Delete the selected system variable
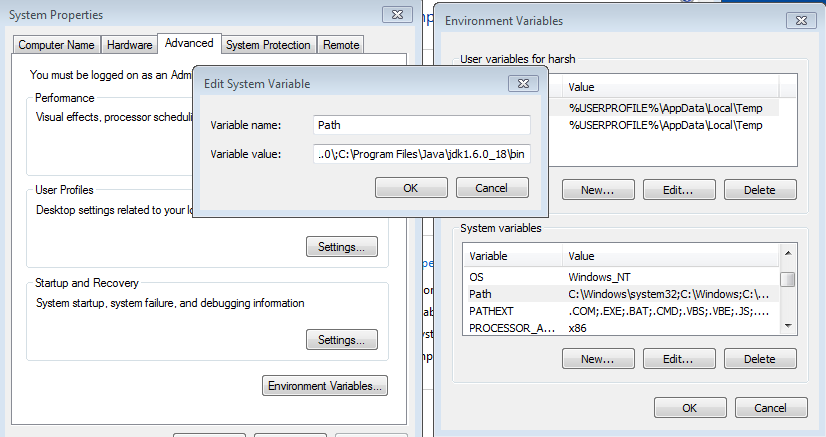Image resolution: width=826 pixels, height=437 pixels. pos(760,359)
